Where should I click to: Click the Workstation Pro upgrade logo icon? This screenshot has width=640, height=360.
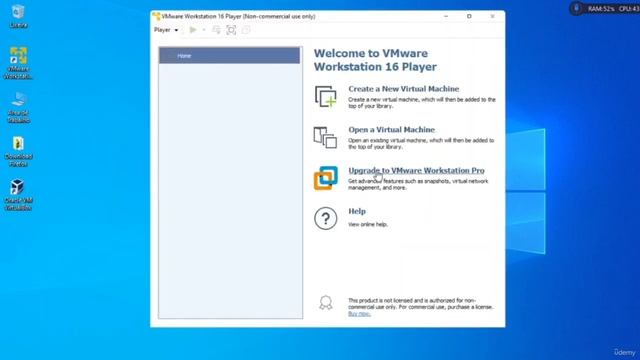click(x=325, y=178)
